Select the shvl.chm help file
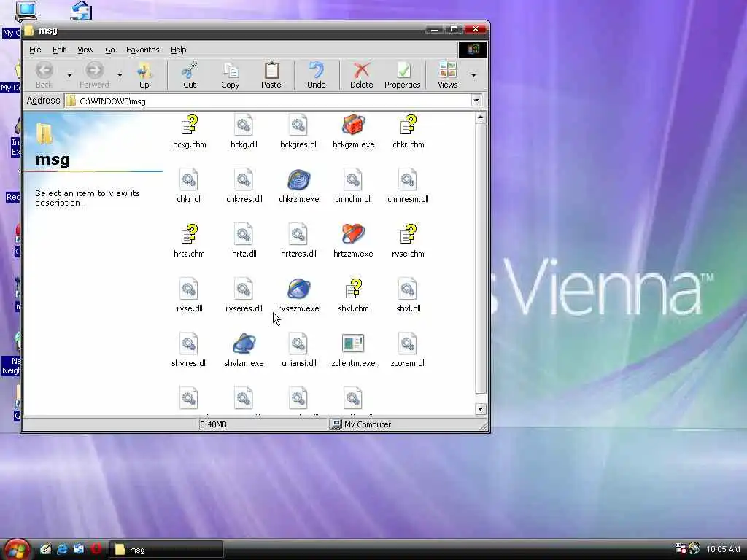The image size is (747, 560). pos(353,296)
